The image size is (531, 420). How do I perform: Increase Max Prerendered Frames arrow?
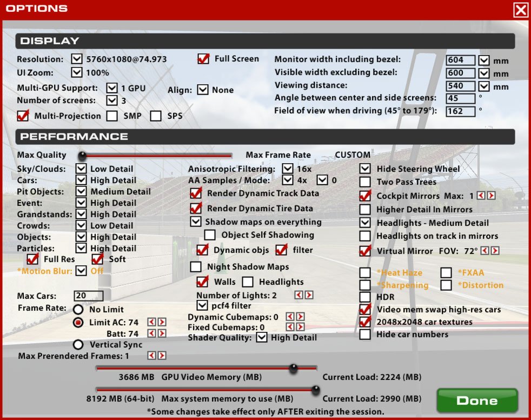click(x=162, y=356)
